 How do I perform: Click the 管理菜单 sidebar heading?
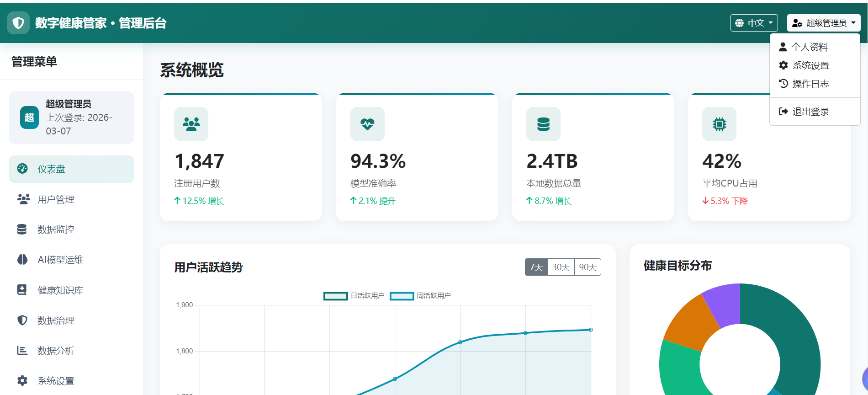click(34, 61)
